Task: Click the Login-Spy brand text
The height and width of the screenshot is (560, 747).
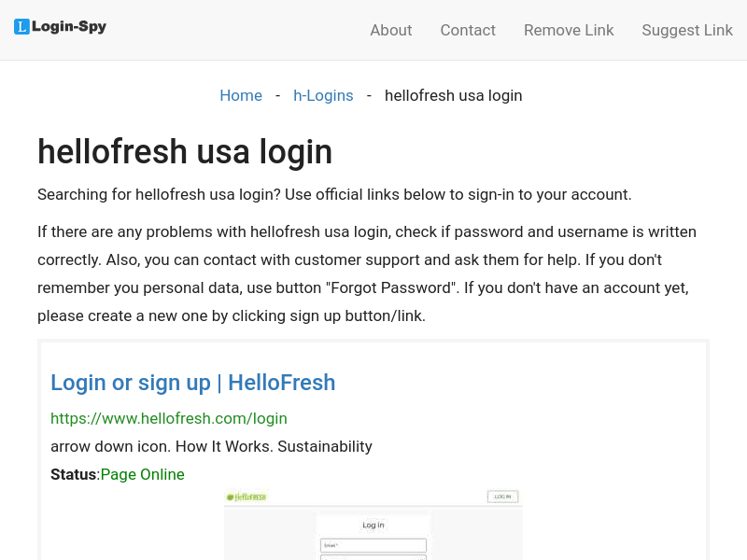Action: [x=69, y=27]
